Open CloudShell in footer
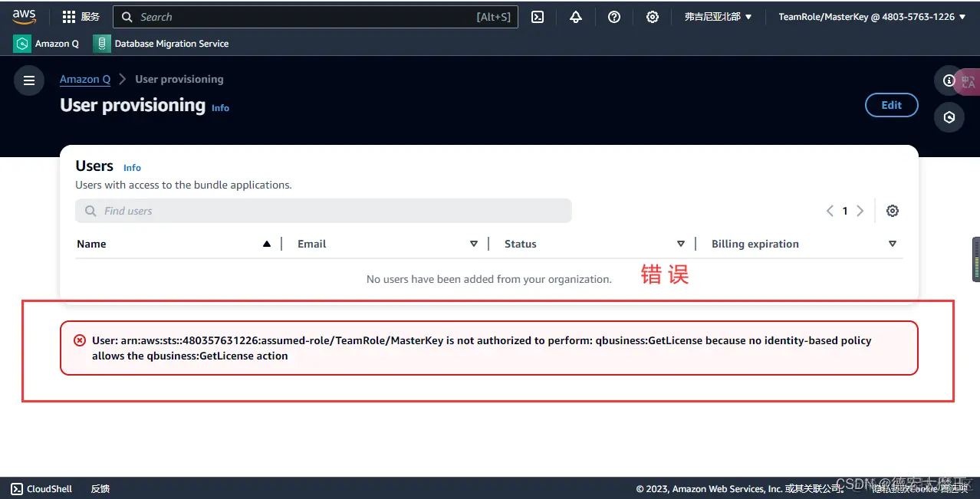Screen dimensions: 980x499 [x=42, y=488]
